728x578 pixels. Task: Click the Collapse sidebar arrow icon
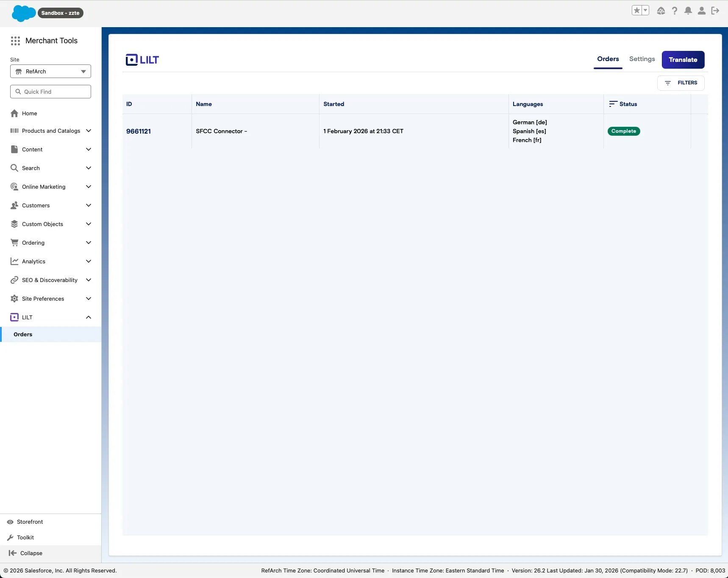pyautogui.click(x=13, y=553)
